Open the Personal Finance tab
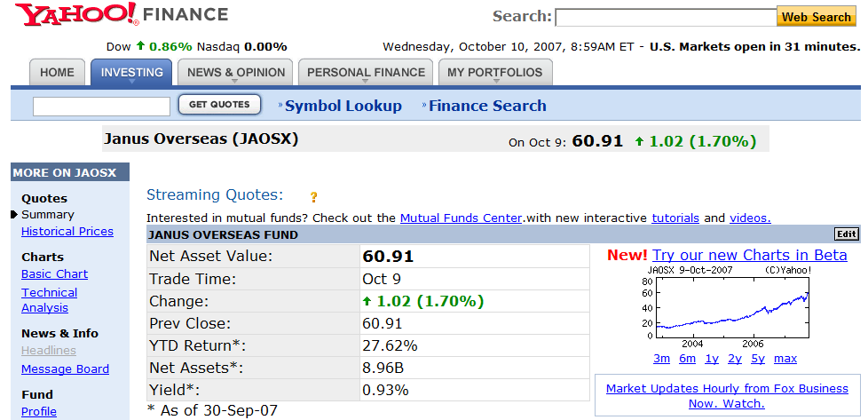The height and width of the screenshot is (420, 868). point(366,72)
